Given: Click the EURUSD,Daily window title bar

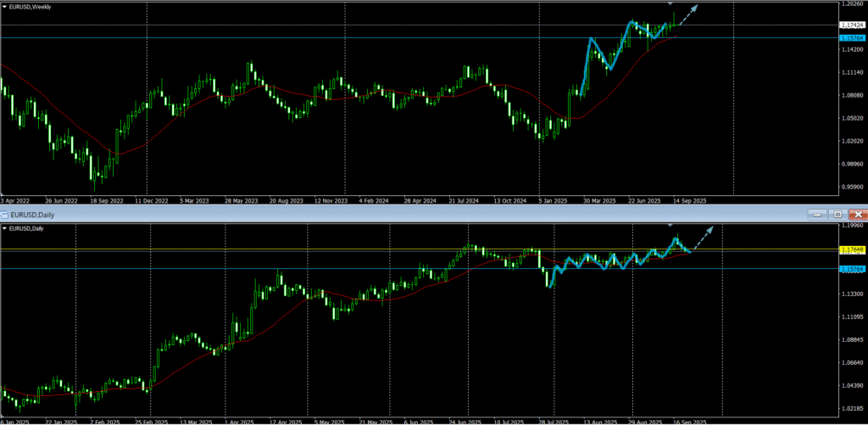Looking at the screenshot, I should (x=424, y=215).
